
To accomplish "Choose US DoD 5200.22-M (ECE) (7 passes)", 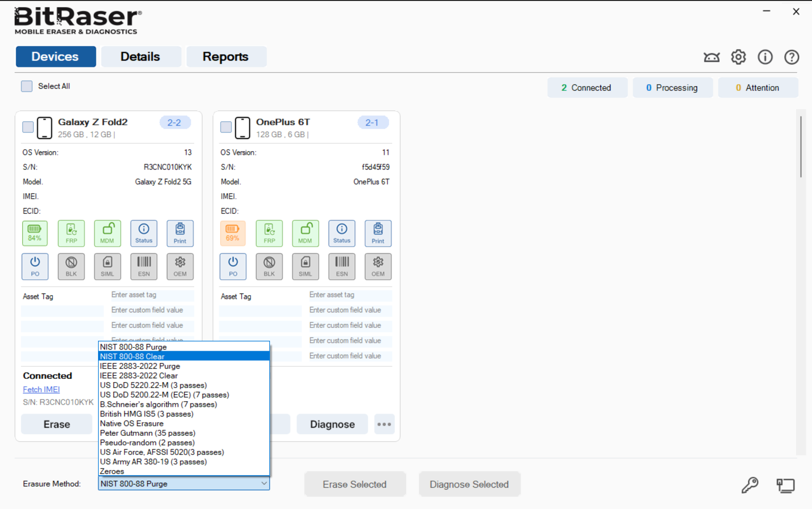I will [x=184, y=395].
